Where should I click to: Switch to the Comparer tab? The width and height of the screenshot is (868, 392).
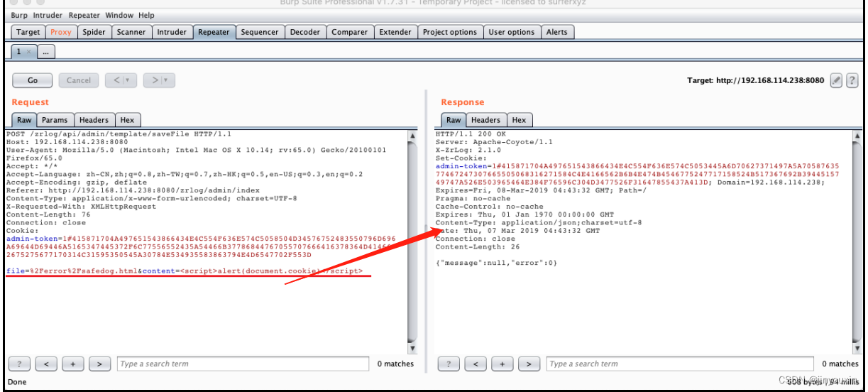point(350,32)
